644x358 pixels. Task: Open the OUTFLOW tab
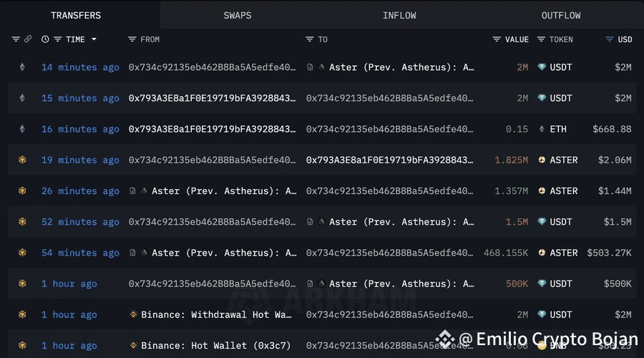pos(560,15)
